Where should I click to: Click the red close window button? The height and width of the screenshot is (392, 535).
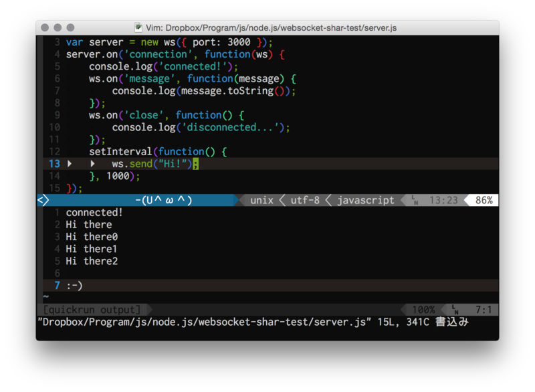45,27
